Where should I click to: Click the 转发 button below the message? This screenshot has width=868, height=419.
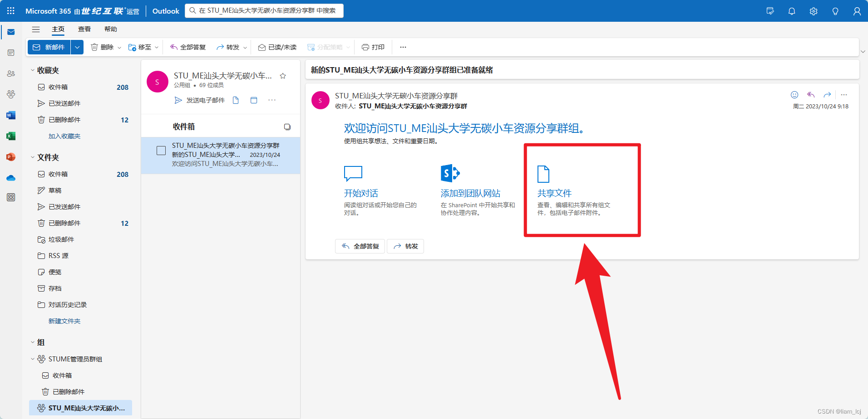coord(405,246)
